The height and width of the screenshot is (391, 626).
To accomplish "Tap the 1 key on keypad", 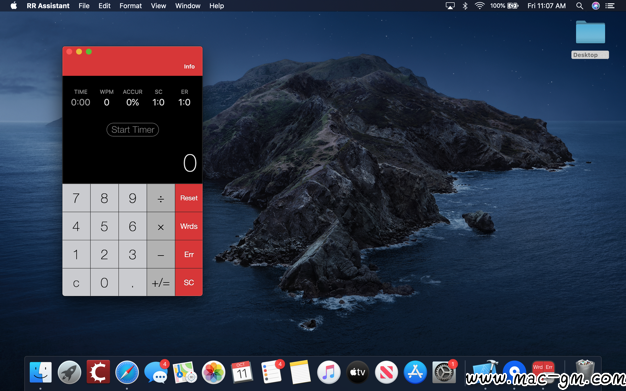I will pos(76,254).
